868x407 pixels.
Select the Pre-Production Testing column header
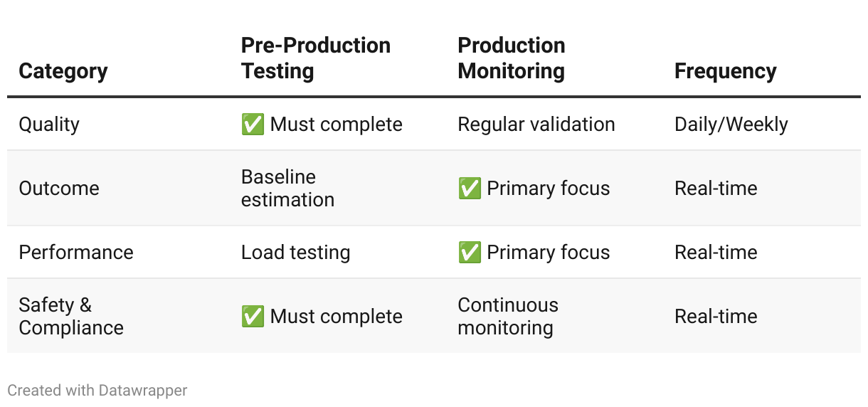coord(315,58)
